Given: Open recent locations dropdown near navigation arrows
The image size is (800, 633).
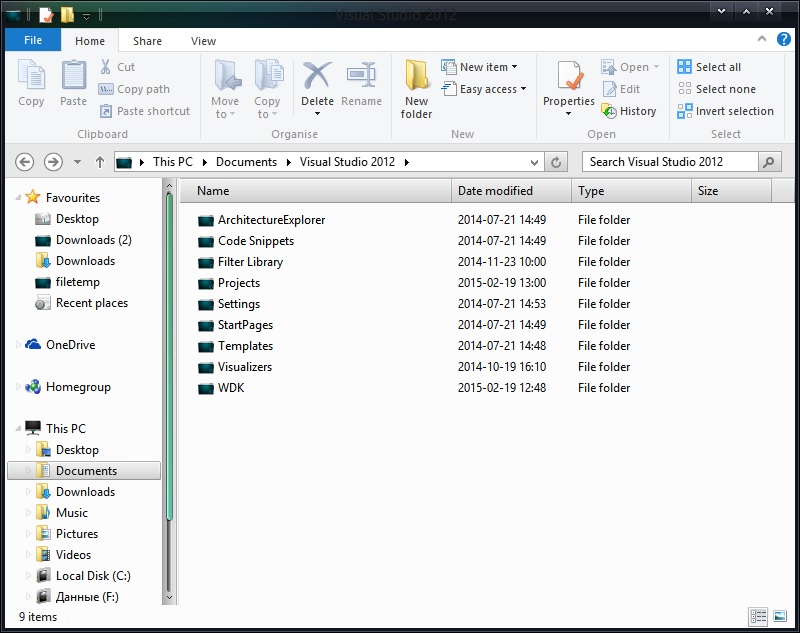Looking at the screenshot, I should (x=77, y=162).
